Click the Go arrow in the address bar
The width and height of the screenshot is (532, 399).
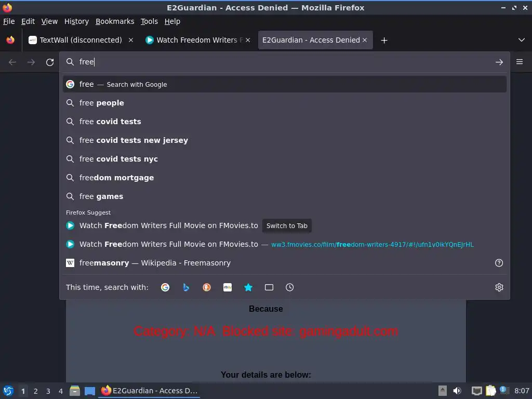coord(499,62)
